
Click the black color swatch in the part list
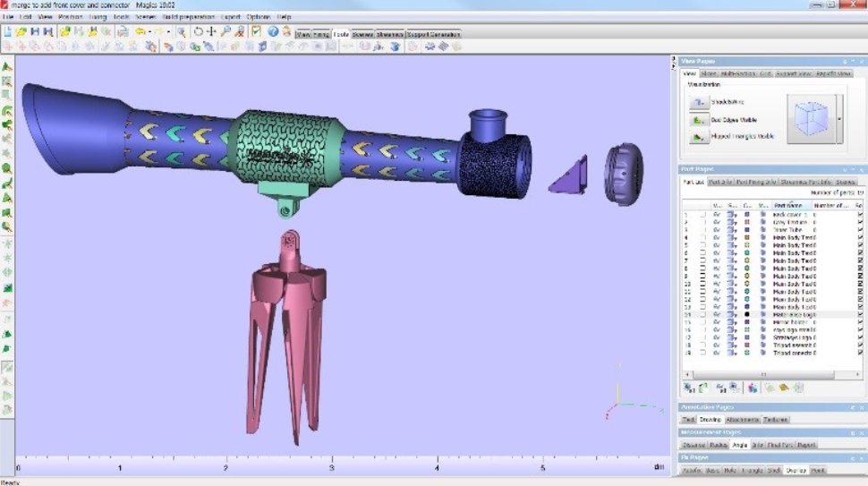coord(746,315)
